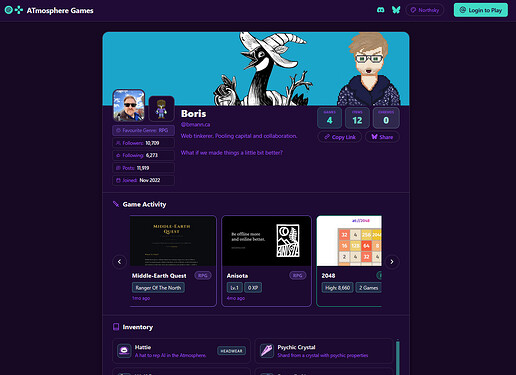Open Anisota game thumbnail

click(266, 241)
